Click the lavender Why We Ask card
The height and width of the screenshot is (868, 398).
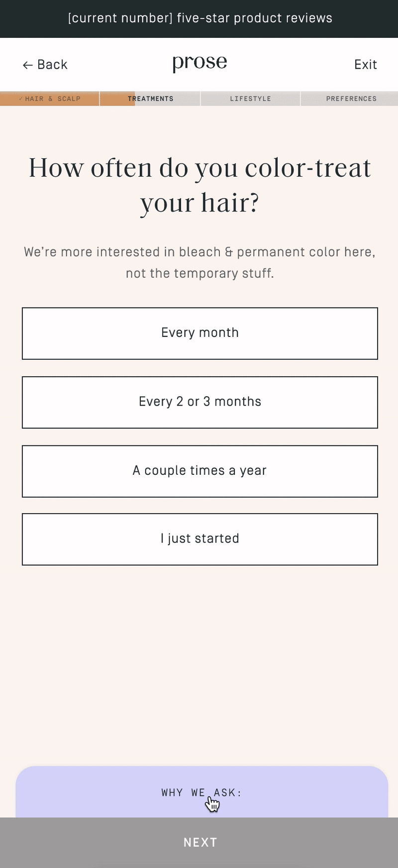[201, 792]
